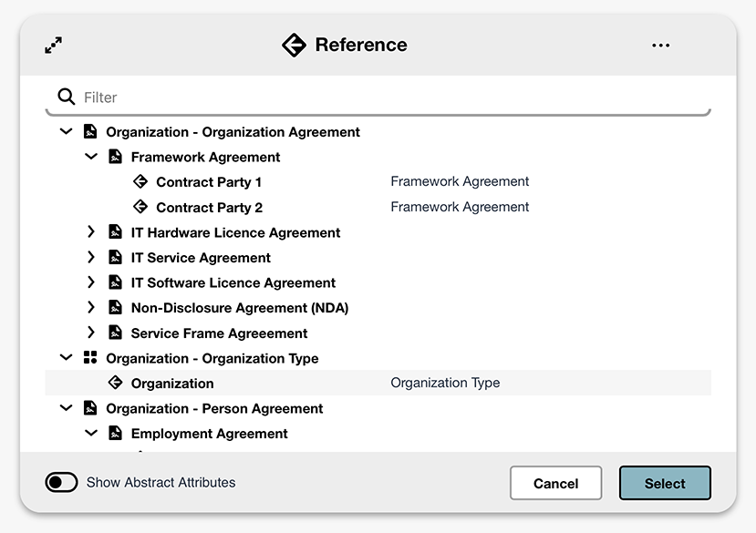Click the Organization Type grid icon
This screenshot has width=756, height=533.
(x=90, y=358)
